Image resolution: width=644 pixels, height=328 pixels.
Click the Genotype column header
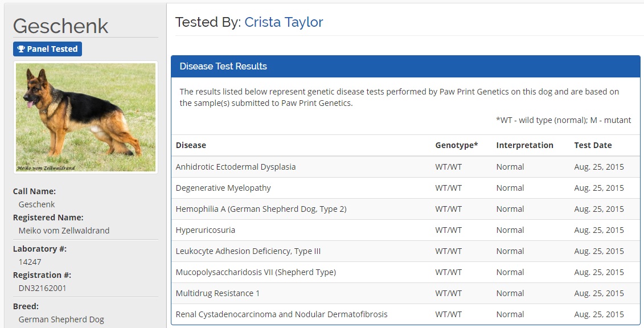[456, 145]
